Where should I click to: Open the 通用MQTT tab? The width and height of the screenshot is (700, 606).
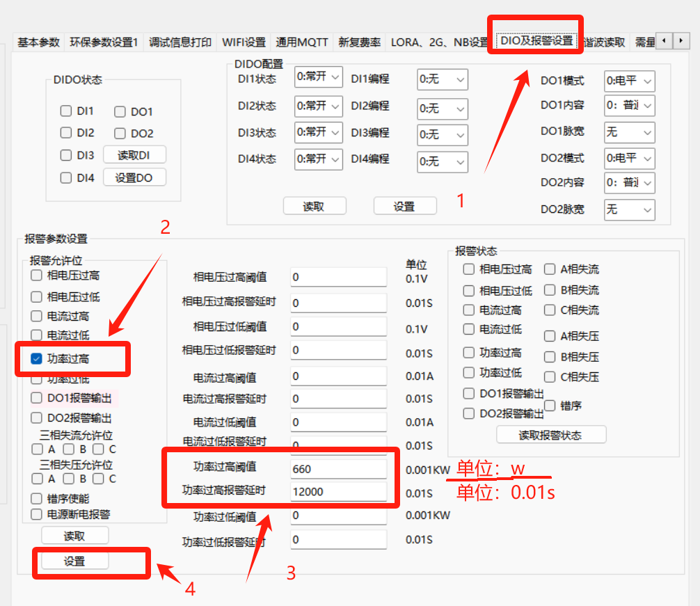301,42
